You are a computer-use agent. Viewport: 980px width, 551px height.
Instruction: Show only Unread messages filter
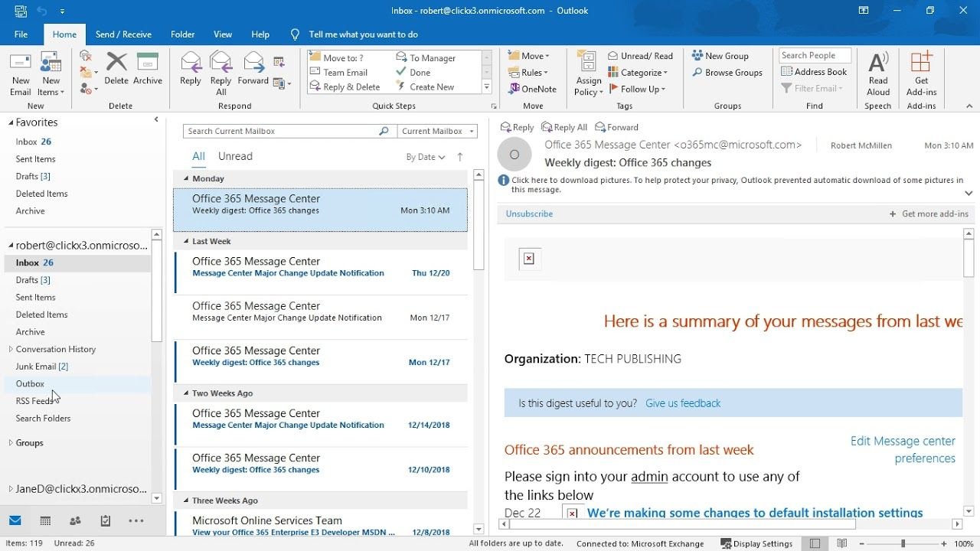point(235,156)
